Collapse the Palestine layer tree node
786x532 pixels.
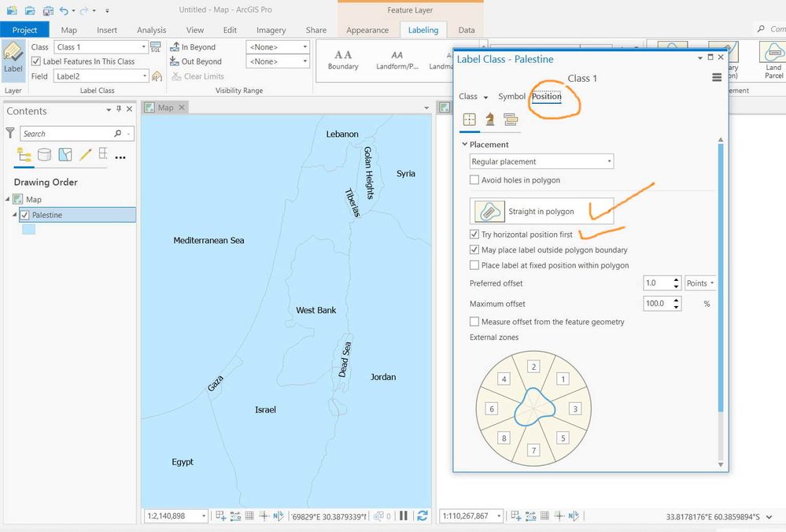pyautogui.click(x=14, y=215)
